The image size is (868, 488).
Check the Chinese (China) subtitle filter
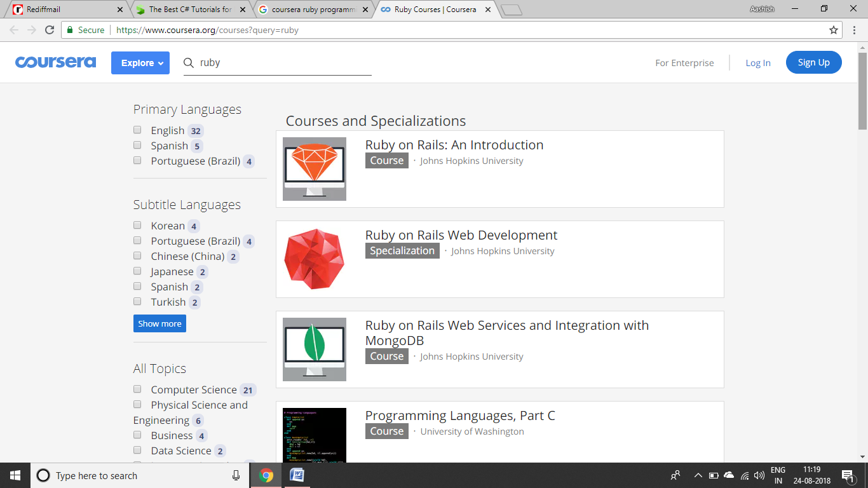click(137, 255)
